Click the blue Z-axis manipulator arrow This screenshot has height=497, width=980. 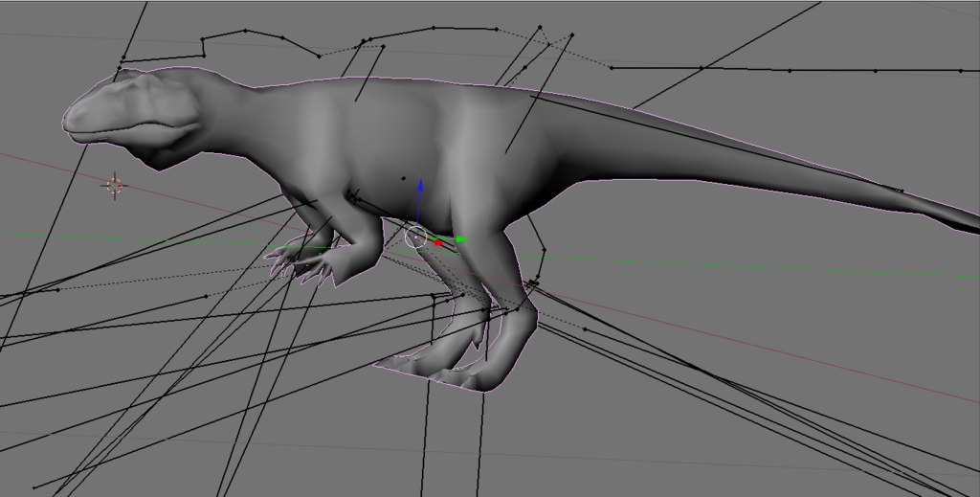click(x=419, y=186)
